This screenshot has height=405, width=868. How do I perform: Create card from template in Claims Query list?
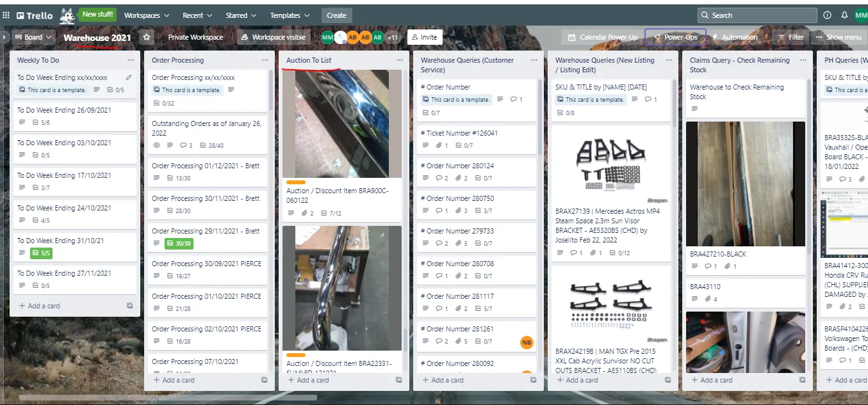pyautogui.click(x=802, y=380)
